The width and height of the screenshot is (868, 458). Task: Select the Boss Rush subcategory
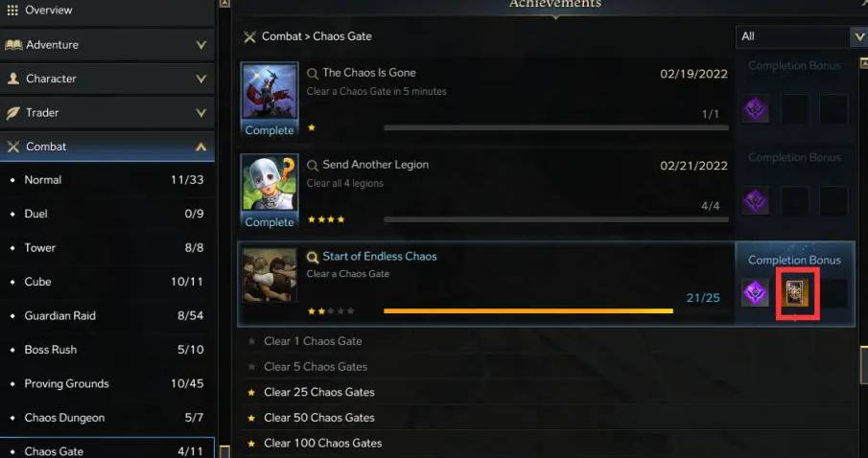[51, 350]
